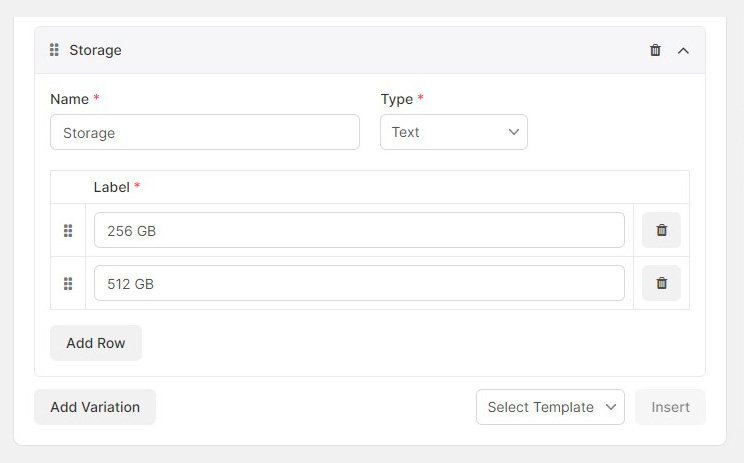This screenshot has height=463, width=744.
Task: Click the drag handle for the 256 GB row
Action: click(x=68, y=231)
